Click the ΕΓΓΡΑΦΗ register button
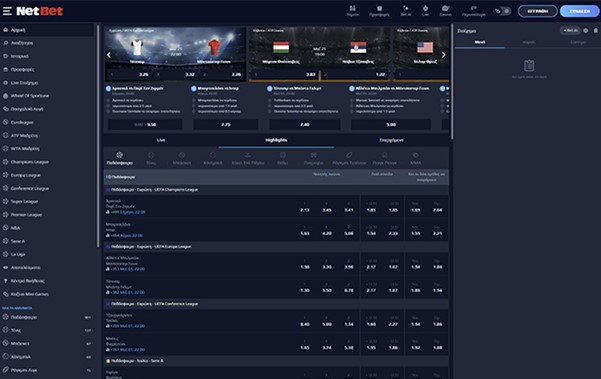This screenshot has height=379, width=601. pyautogui.click(x=537, y=11)
